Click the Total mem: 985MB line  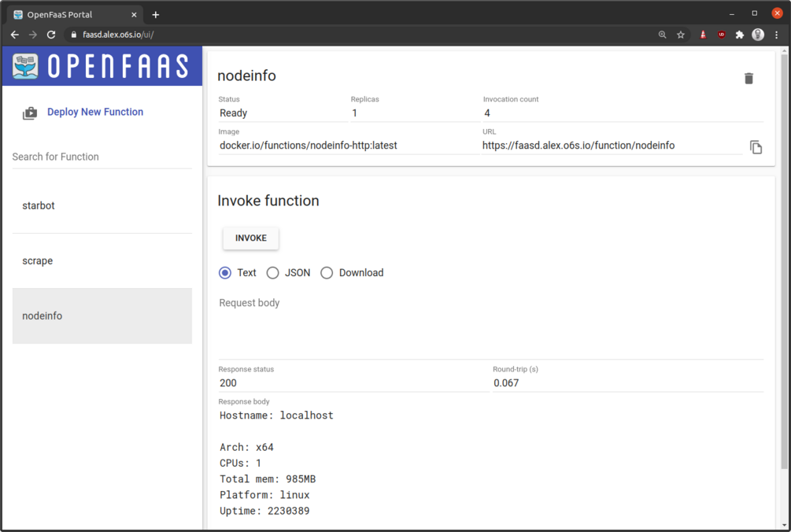tap(268, 479)
